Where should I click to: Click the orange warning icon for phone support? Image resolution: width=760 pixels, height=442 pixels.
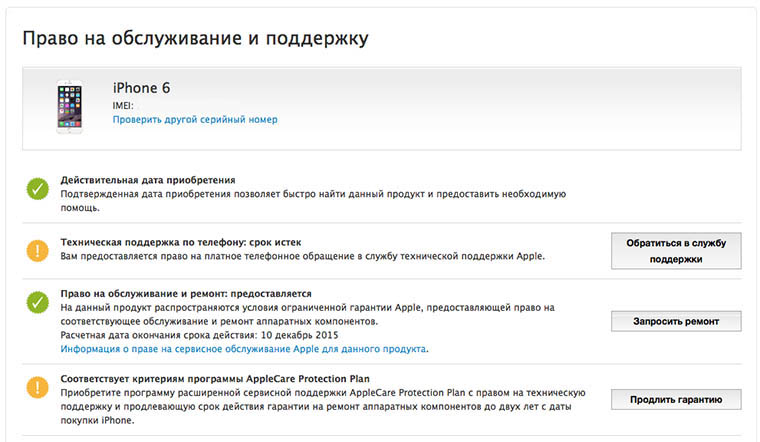tap(37, 251)
